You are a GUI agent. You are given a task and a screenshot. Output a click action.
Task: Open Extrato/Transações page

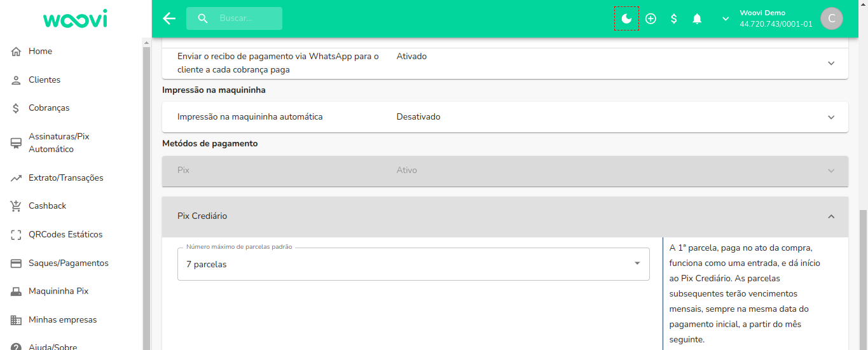point(65,178)
